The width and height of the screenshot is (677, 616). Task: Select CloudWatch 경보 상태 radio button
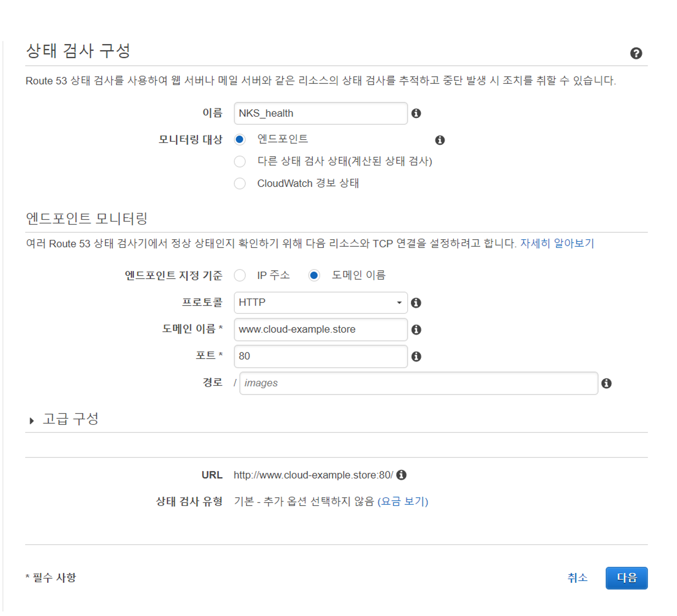click(240, 183)
